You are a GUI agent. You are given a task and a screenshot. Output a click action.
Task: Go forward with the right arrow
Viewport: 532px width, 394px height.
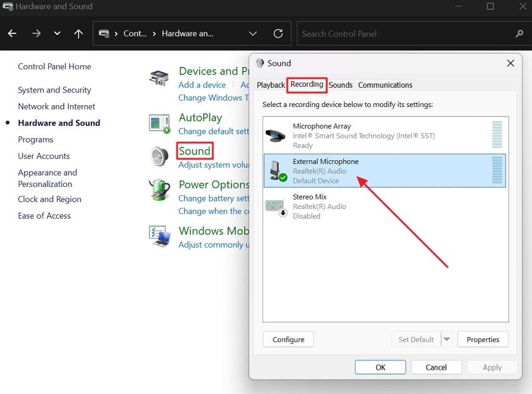(36, 34)
